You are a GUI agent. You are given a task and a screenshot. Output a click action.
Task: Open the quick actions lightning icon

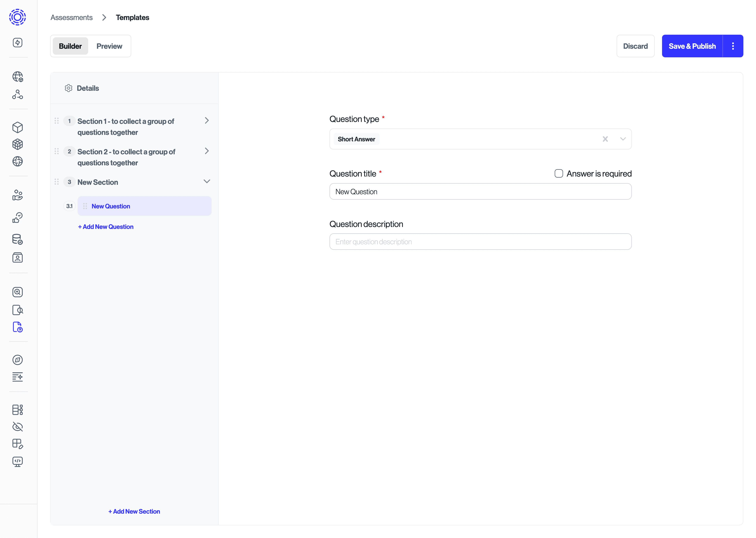(x=18, y=42)
